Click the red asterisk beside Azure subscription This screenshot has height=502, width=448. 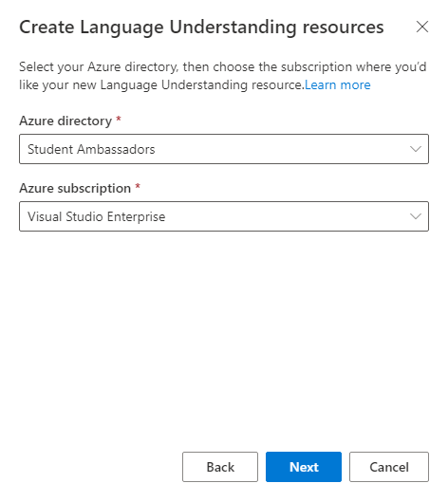click(x=138, y=186)
